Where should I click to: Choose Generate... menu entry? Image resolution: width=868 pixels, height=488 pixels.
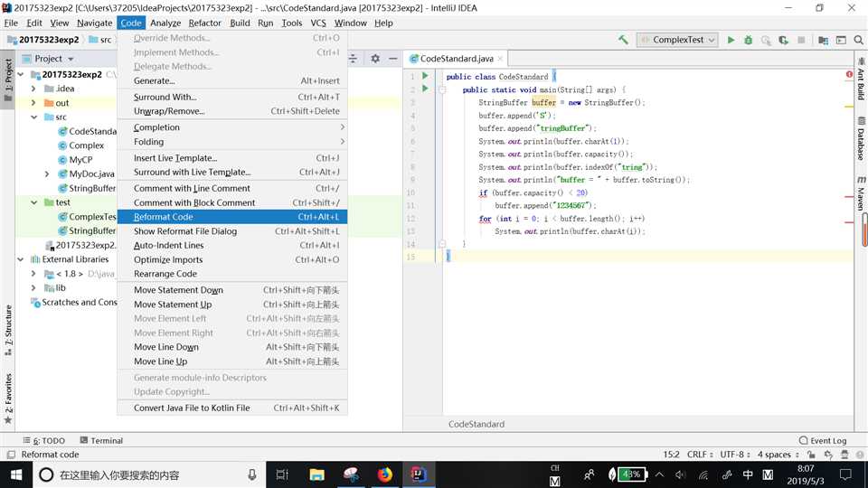(232, 80)
